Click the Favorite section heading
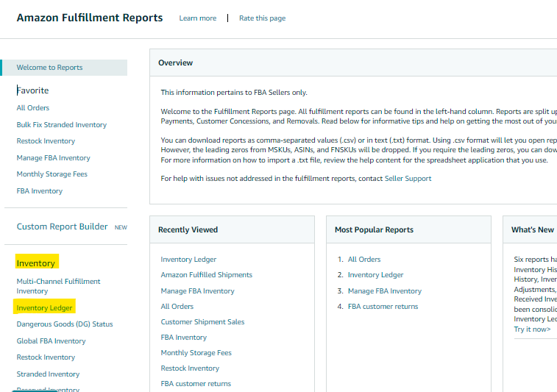This screenshot has height=392, width=557. pos(32,90)
